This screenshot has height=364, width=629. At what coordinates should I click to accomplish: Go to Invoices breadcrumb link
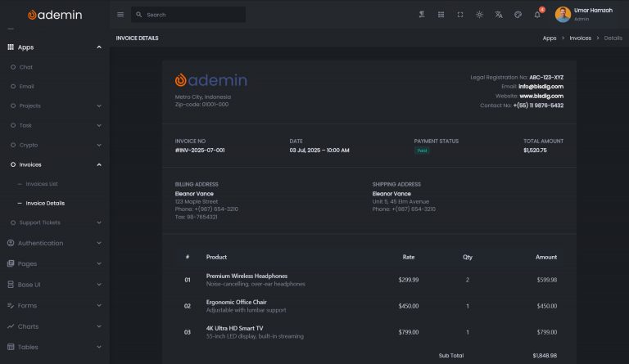point(581,38)
